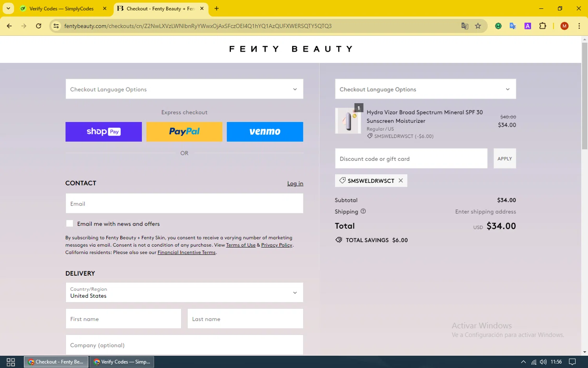
Task: Select the Checkout - Fenty Beauty tab
Action: click(x=160, y=9)
